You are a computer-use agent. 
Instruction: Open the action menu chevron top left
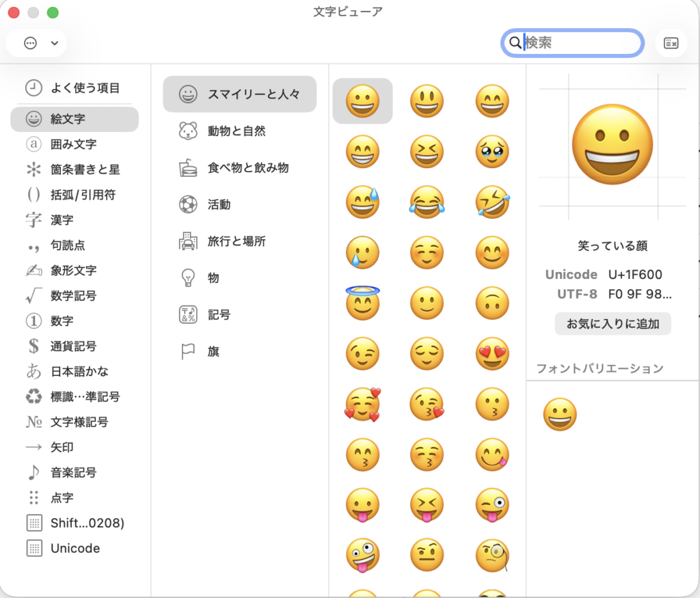pos(54,43)
